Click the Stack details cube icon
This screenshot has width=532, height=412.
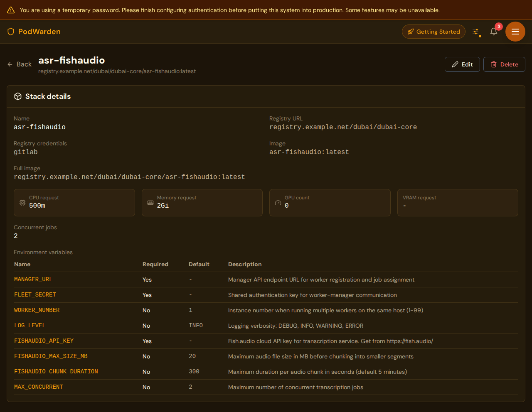pos(18,96)
